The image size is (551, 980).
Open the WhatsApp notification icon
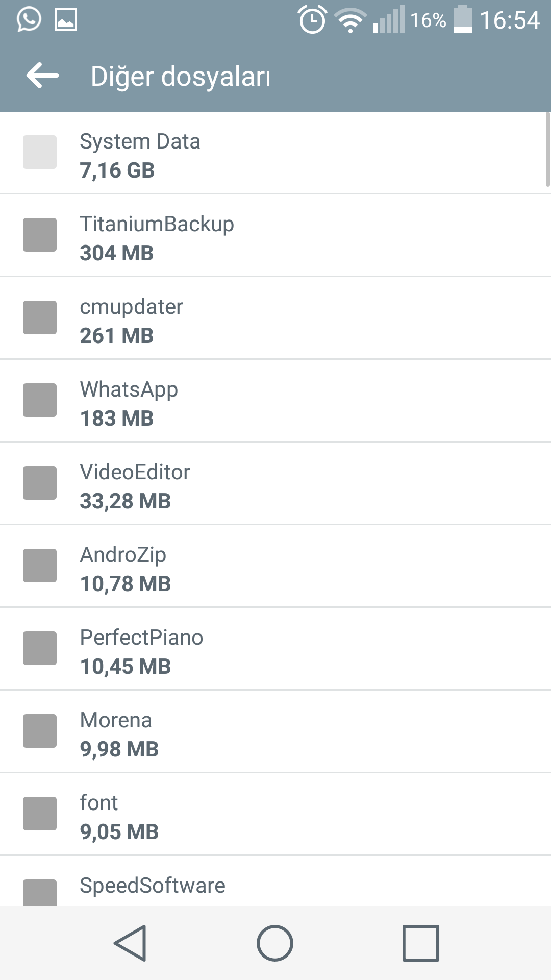point(29,19)
